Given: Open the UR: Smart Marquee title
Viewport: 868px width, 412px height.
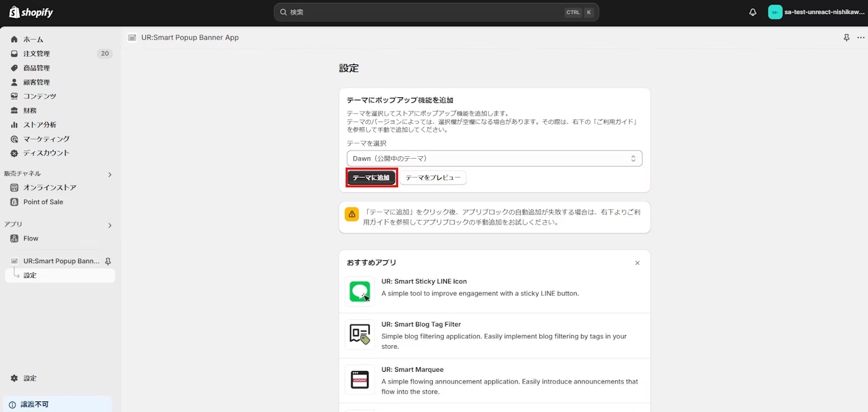Looking at the screenshot, I should pos(412,370).
